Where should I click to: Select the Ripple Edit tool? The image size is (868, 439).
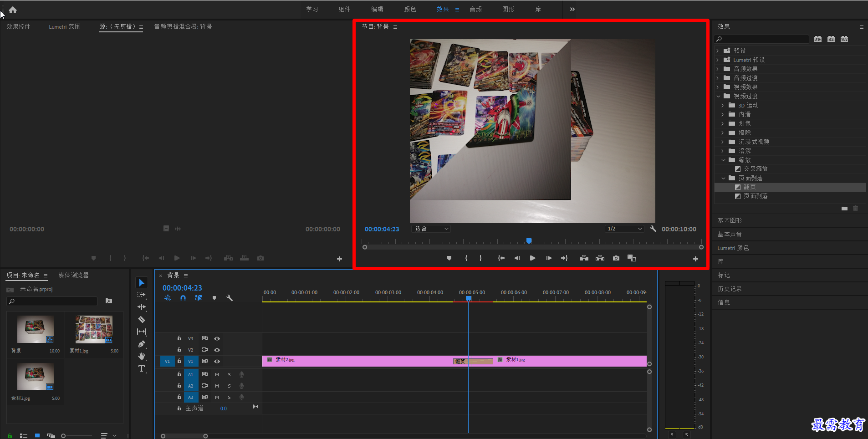tap(142, 307)
